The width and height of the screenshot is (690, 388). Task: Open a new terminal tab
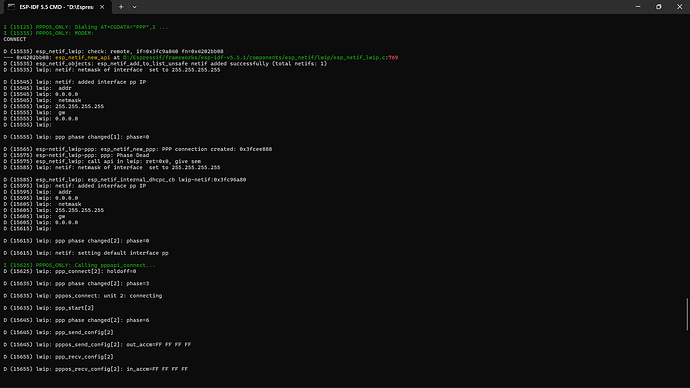(121, 7)
